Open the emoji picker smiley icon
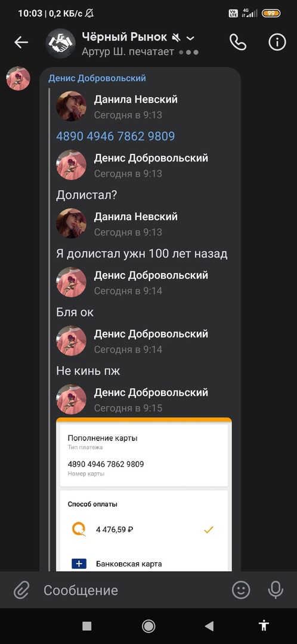 [241, 590]
